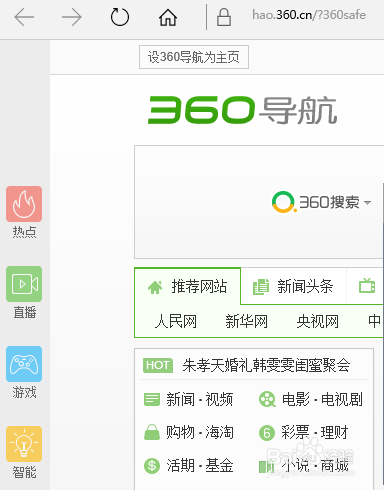Go forward with the browser forward arrow
This screenshot has width=384, height=490.
click(72, 17)
